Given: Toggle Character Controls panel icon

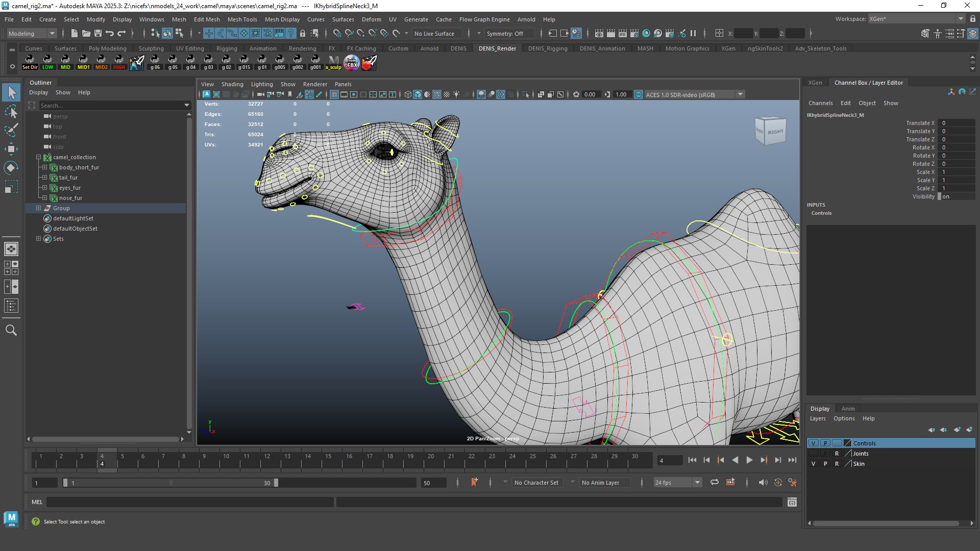Looking at the screenshot, I should (x=937, y=34).
